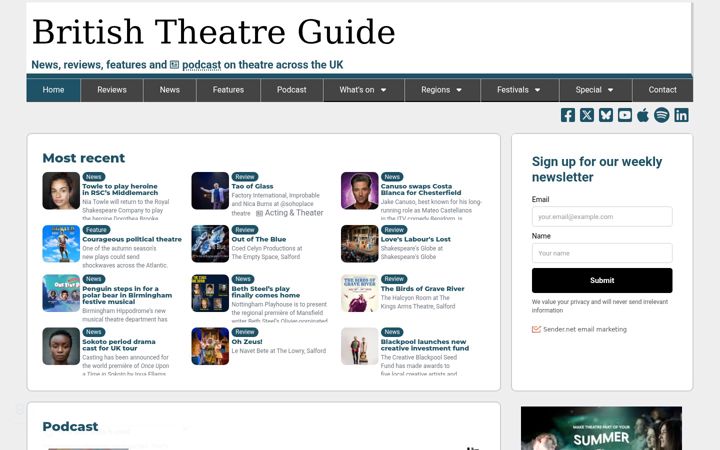720x450 pixels.
Task: Open the YouTube social icon
Action: coord(624,115)
